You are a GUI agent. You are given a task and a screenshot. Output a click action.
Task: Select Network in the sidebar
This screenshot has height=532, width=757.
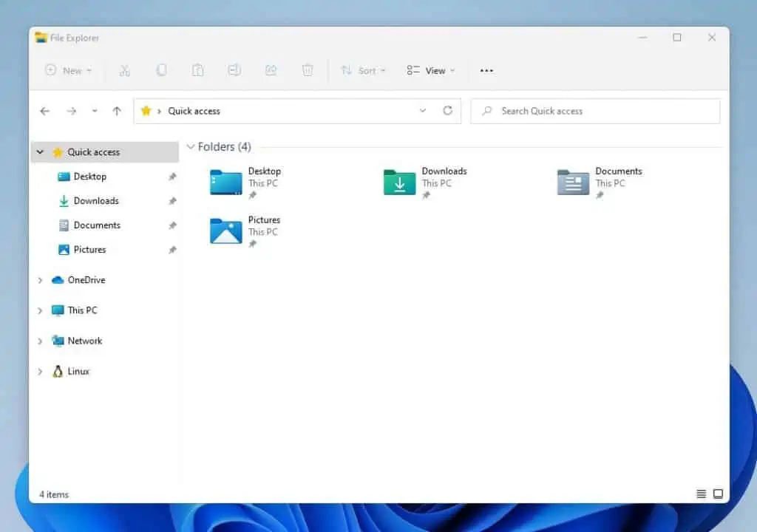(85, 341)
